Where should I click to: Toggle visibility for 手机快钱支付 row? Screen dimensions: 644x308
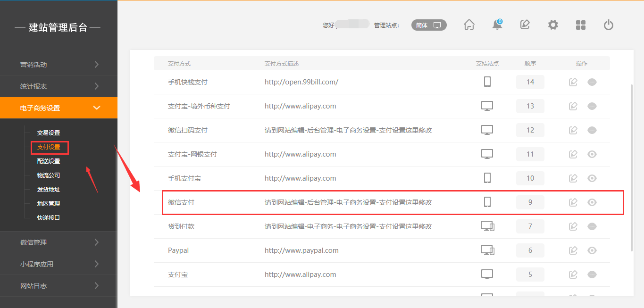592,82
